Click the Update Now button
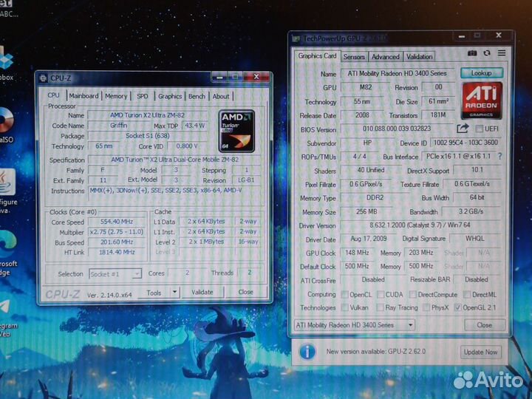This screenshot has width=532, height=399. [480, 352]
